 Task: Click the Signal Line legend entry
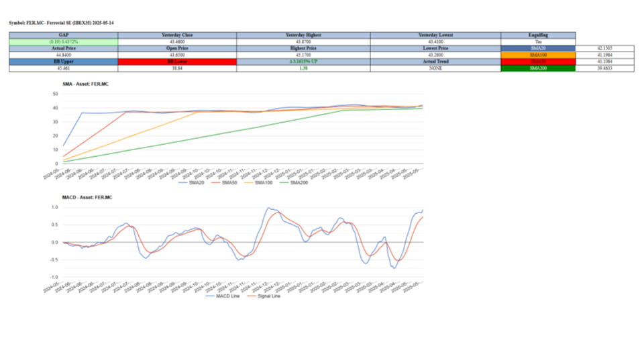(262, 296)
